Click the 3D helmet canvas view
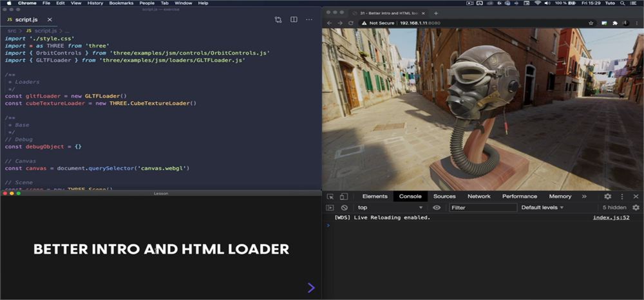Viewport: 644px width, 300px height. point(483,109)
